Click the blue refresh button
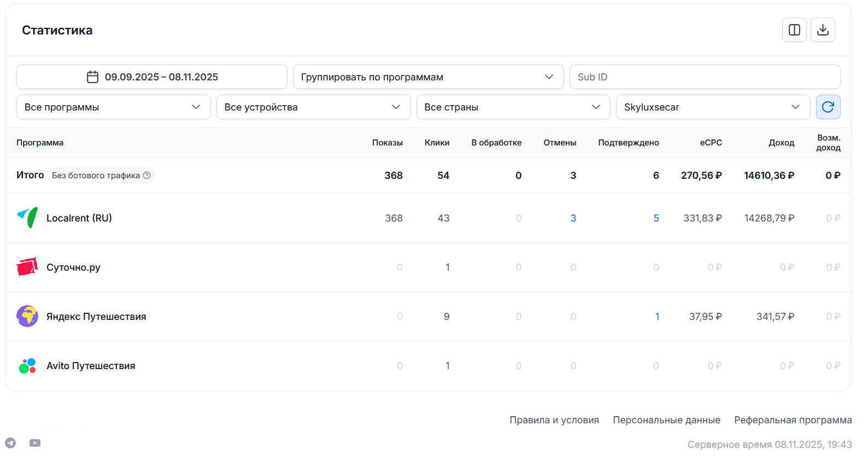Screen dimensions: 868x461 [828, 107]
